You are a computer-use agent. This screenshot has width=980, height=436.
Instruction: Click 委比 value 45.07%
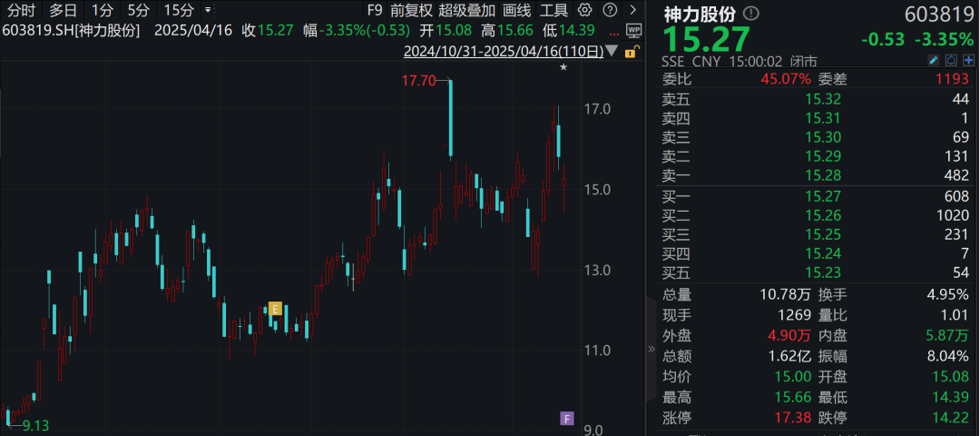(x=786, y=79)
